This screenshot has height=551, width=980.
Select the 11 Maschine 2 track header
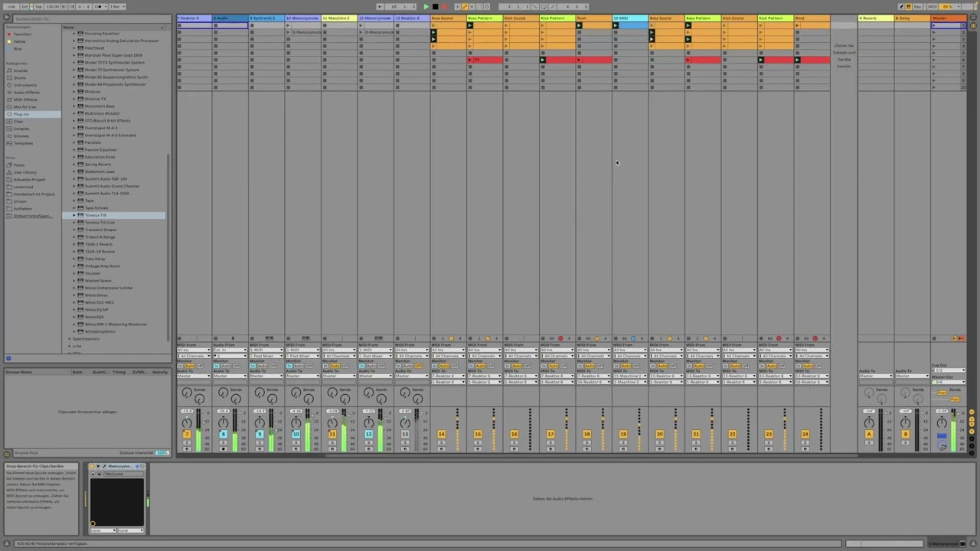coord(339,18)
